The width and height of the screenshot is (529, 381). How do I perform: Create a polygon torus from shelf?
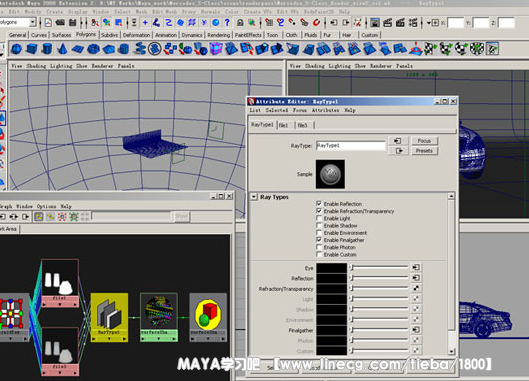coord(93,49)
